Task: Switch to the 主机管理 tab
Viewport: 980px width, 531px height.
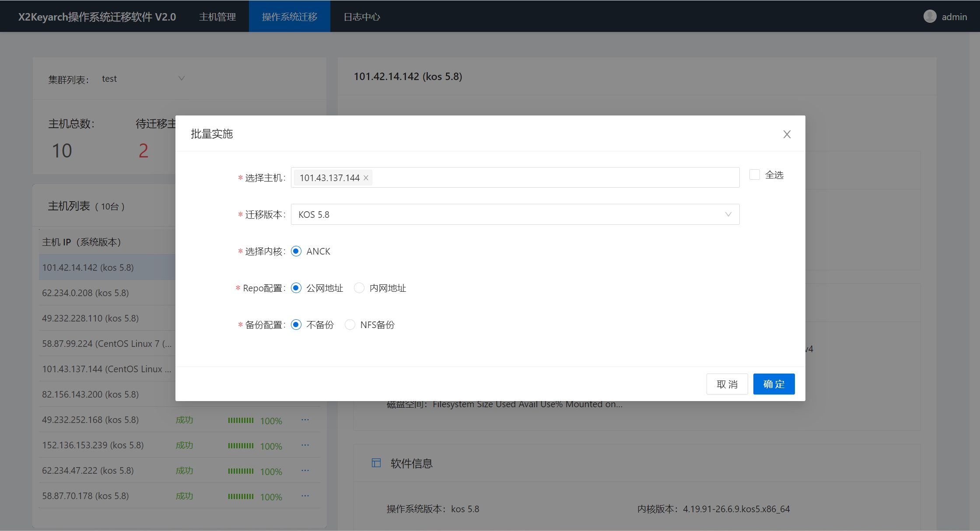Action: point(217,17)
